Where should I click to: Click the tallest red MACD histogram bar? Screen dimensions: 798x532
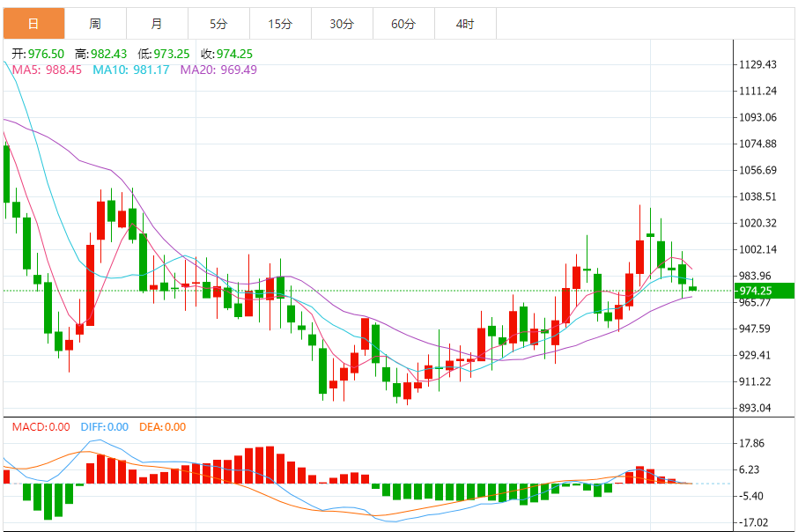click(270, 465)
